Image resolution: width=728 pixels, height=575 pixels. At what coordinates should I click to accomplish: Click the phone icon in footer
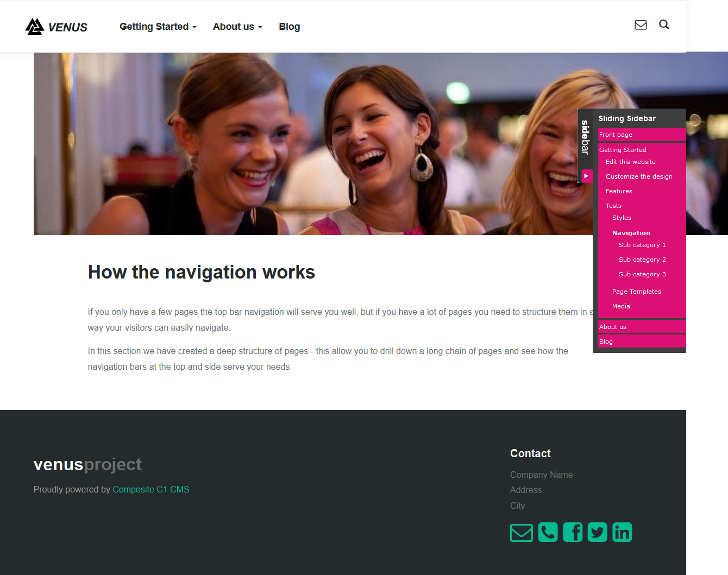click(x=548, y=532)
